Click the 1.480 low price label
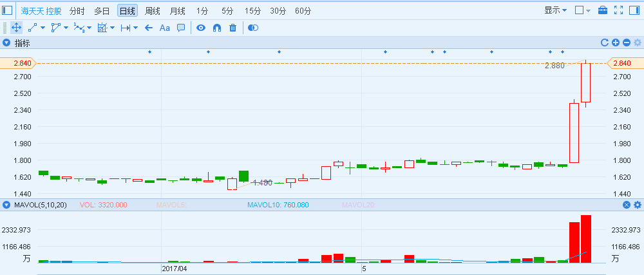644x275 pixels. pyautogui.click(x=263, y=183)
